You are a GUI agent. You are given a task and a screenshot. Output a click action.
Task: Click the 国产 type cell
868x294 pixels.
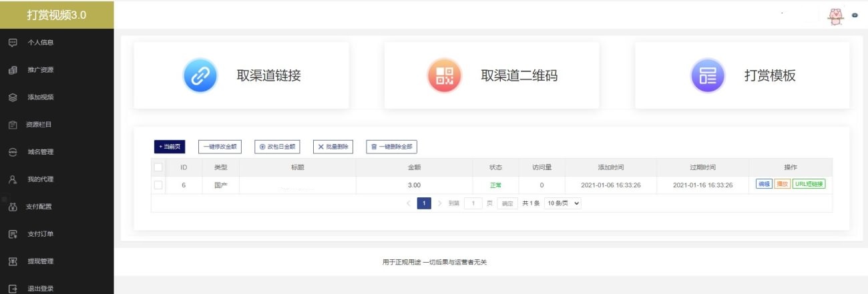(220, 185)
